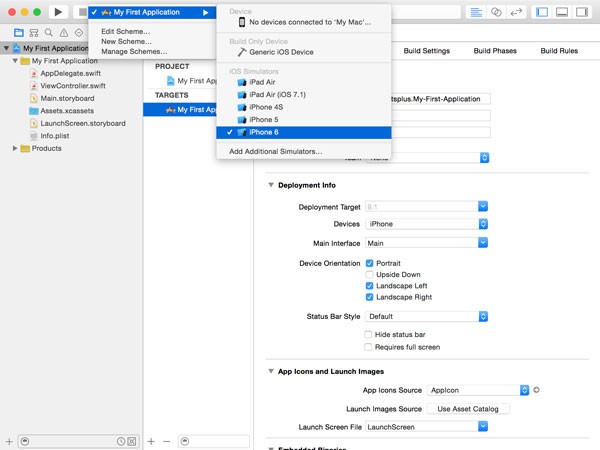The width and height of the screenshot is (600, 450).
Task: Check the Upside Down orientation
Action: coord(369,275)
